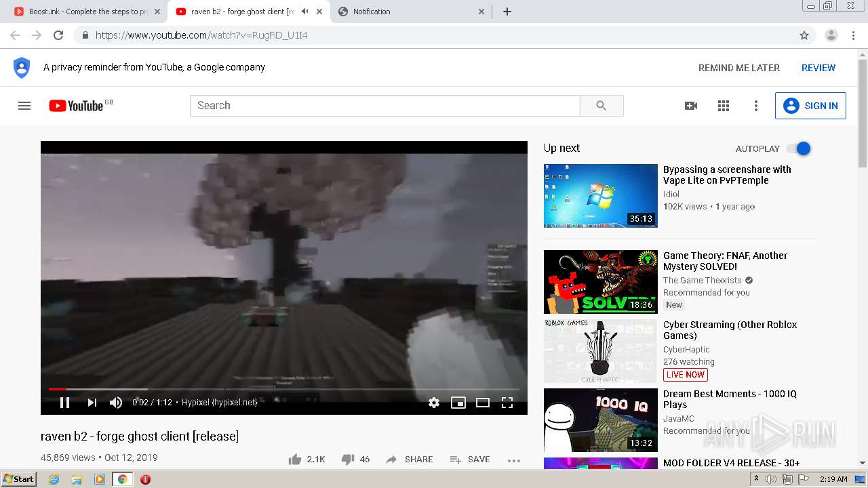The height and width of the screenshot is (488, 868).
Task: Open the create video camera icon
Action: (691, 106)
